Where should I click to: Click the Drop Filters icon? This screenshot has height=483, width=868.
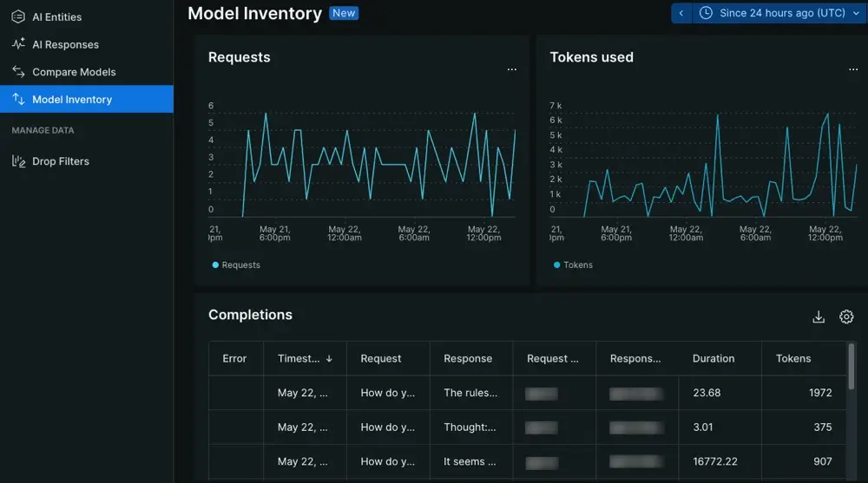[18, 161]
